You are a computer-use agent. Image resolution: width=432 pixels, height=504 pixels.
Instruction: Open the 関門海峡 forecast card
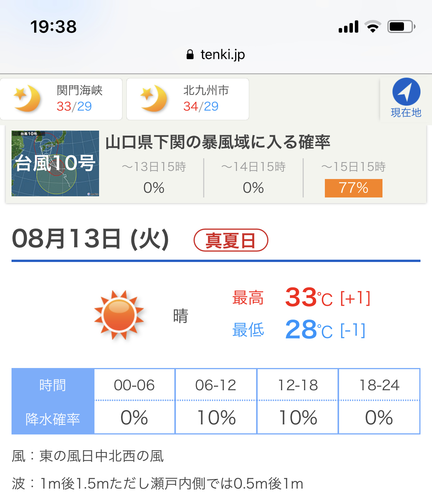point(61,99)
